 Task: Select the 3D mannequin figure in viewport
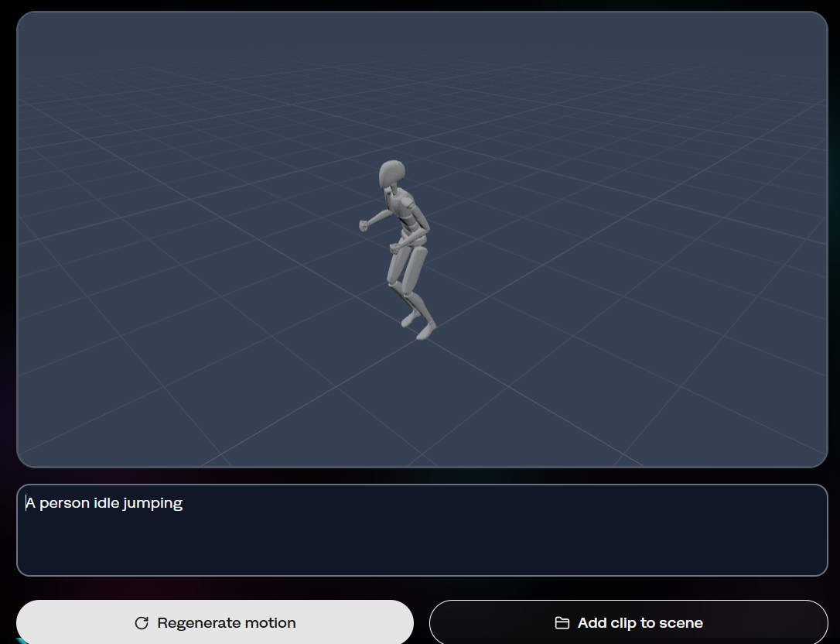399,249
